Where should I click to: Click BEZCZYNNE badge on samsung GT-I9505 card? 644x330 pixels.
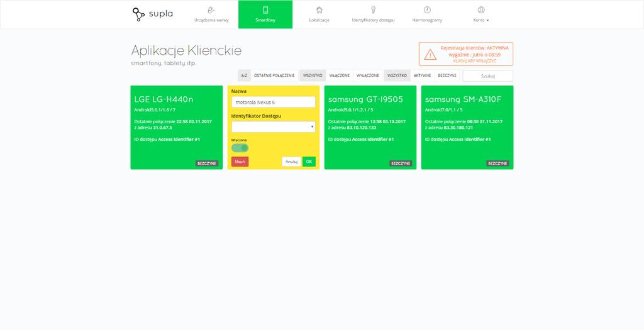click(401, 163)
